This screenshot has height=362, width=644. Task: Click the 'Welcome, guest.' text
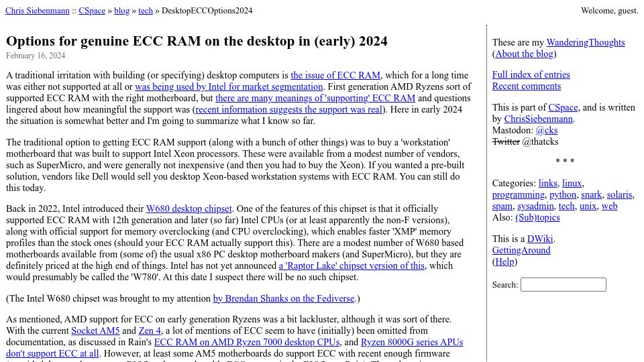coord(610,11)
